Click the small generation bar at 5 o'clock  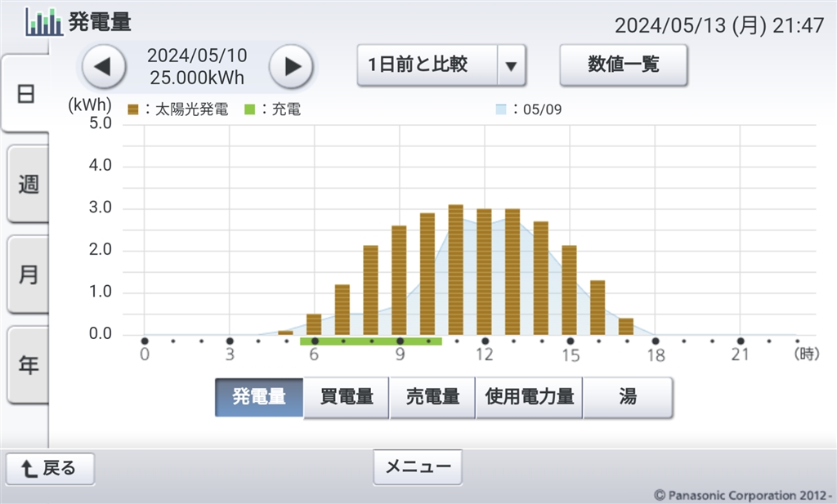point(285,332)
